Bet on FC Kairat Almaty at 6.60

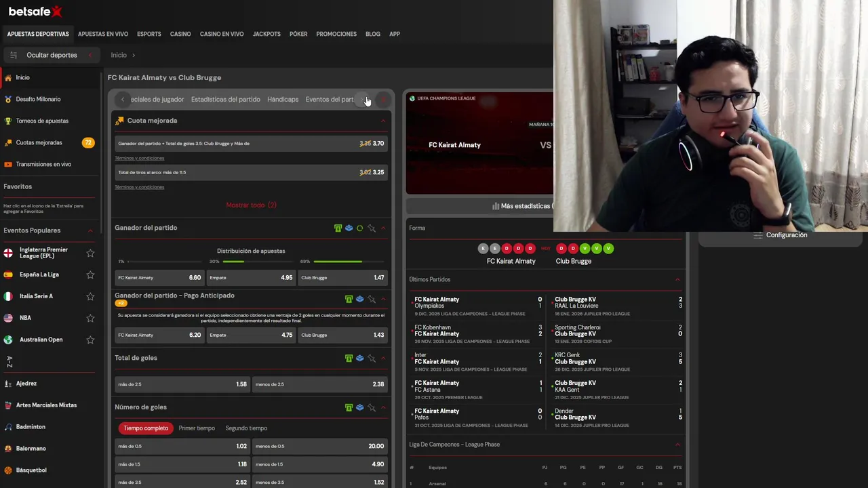[x=159, y=278]
